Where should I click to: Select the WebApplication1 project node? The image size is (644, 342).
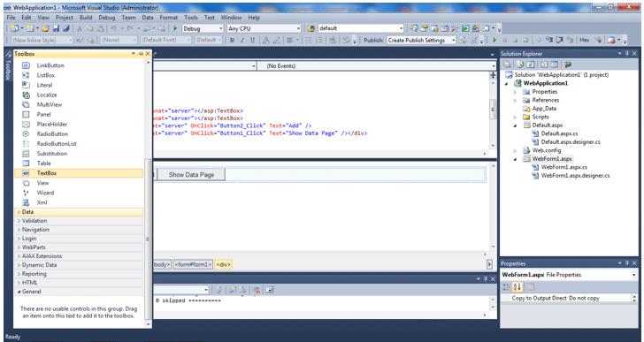[x=546, y=83]
